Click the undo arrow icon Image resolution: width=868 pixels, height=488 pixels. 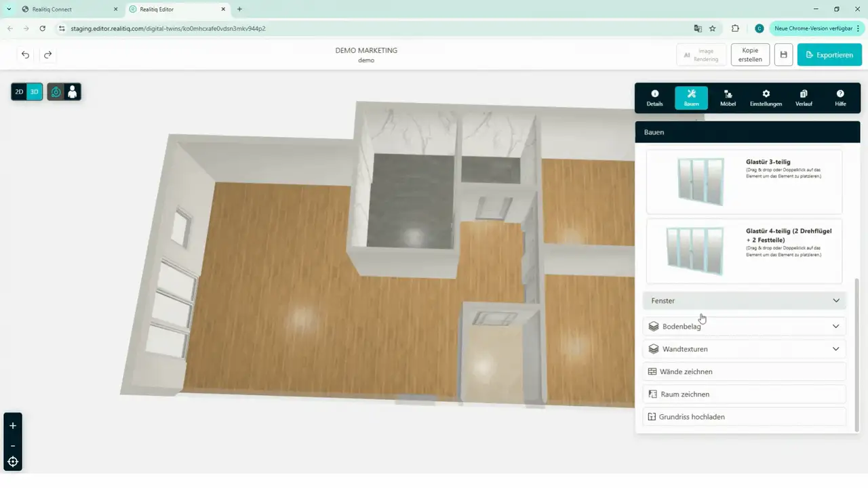coord(26,55)
